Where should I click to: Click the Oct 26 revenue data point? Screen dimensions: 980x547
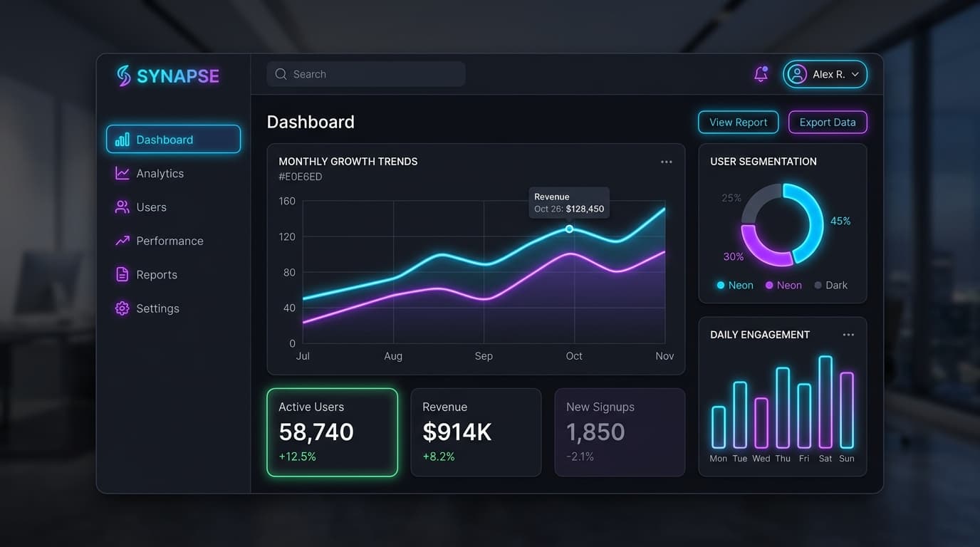tap(569, 229)
